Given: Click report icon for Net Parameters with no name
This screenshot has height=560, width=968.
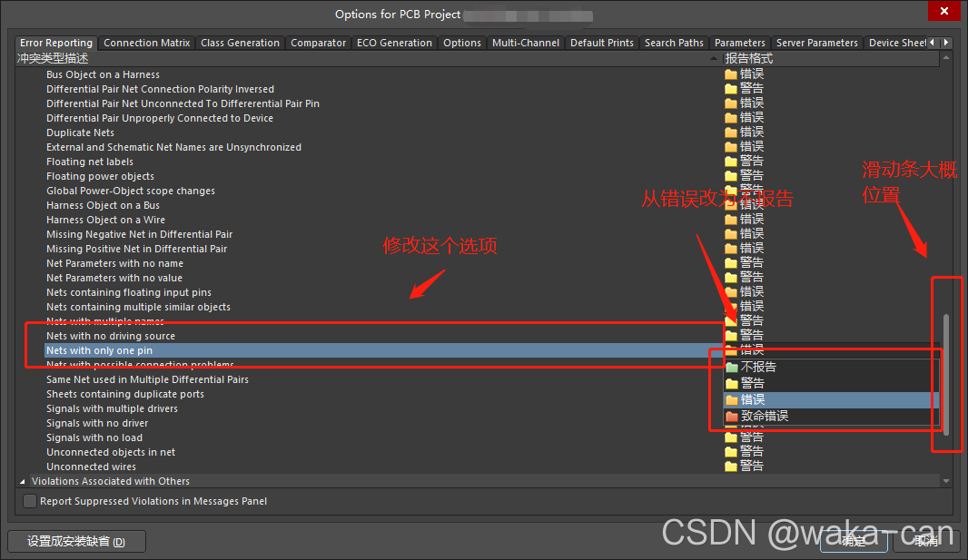Looking at the screenshot, I should click(x=731, y=263).
